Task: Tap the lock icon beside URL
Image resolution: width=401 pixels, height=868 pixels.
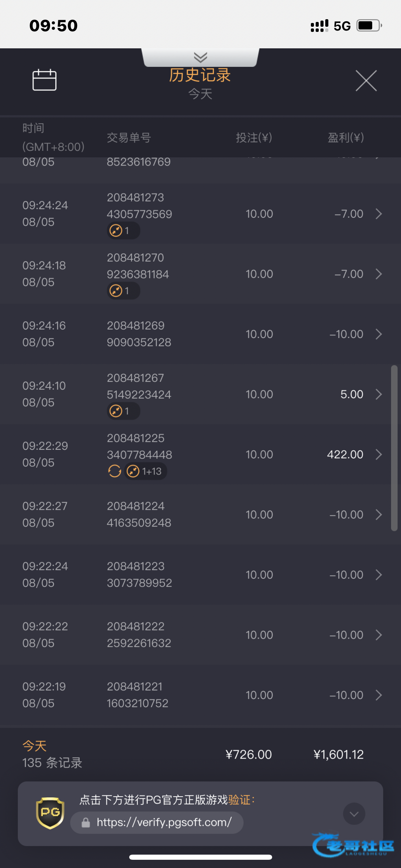Action: click(x=86, y=822)
